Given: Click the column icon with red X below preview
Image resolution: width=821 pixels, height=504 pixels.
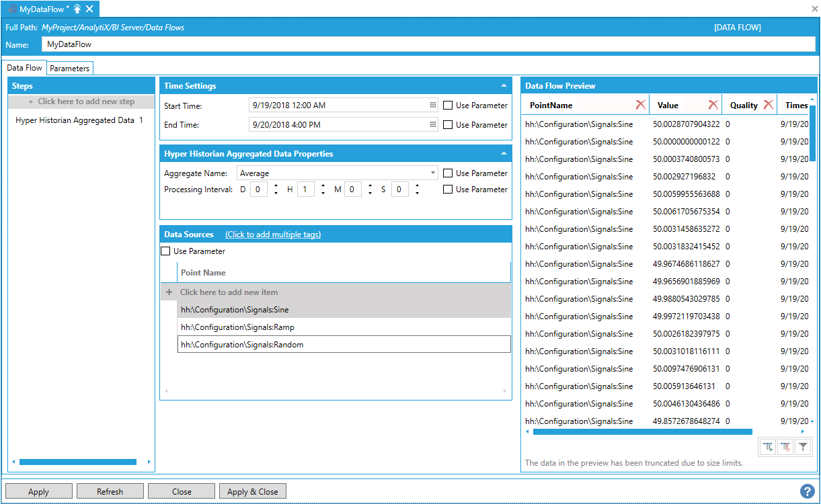Looking at the screenshot, I should click(x=785, y=446).
